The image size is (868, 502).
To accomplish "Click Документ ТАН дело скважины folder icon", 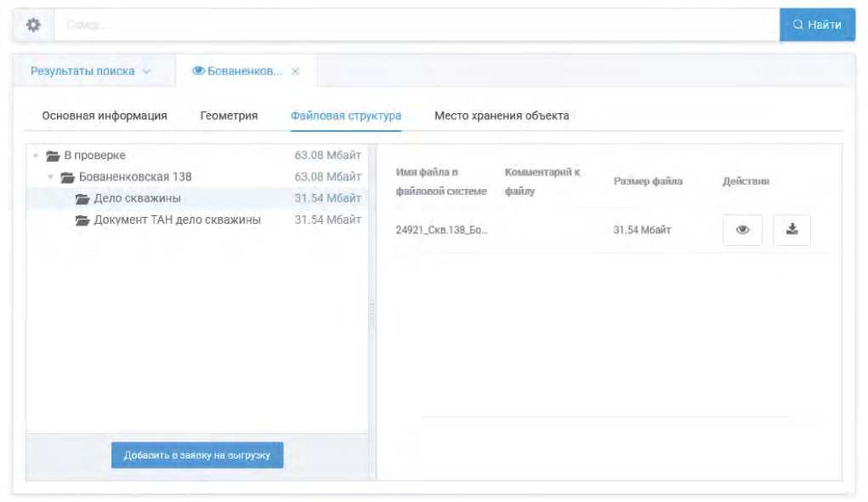I will click(83, 220).
